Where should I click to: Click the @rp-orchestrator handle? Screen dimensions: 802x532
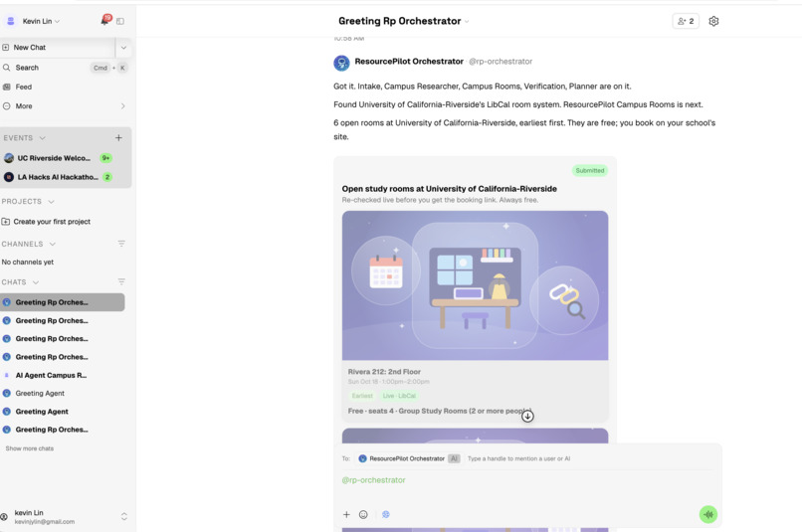click(x=501, y=62)
